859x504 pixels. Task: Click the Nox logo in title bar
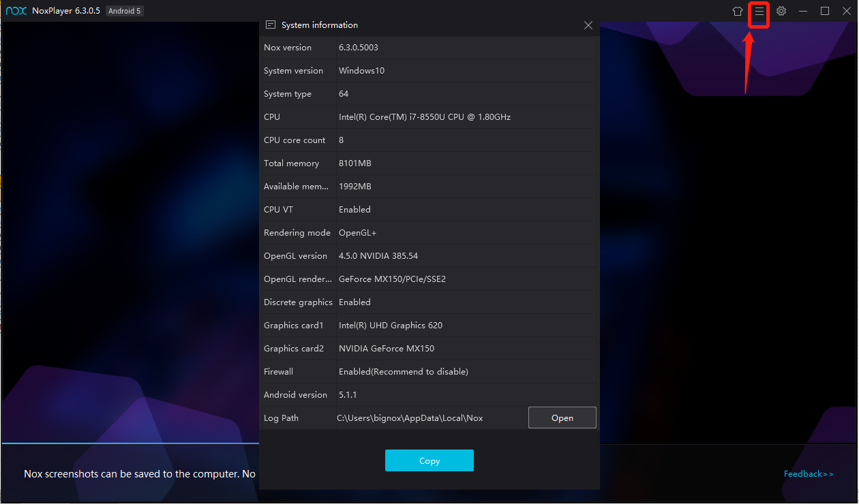[x=16, y=11]
